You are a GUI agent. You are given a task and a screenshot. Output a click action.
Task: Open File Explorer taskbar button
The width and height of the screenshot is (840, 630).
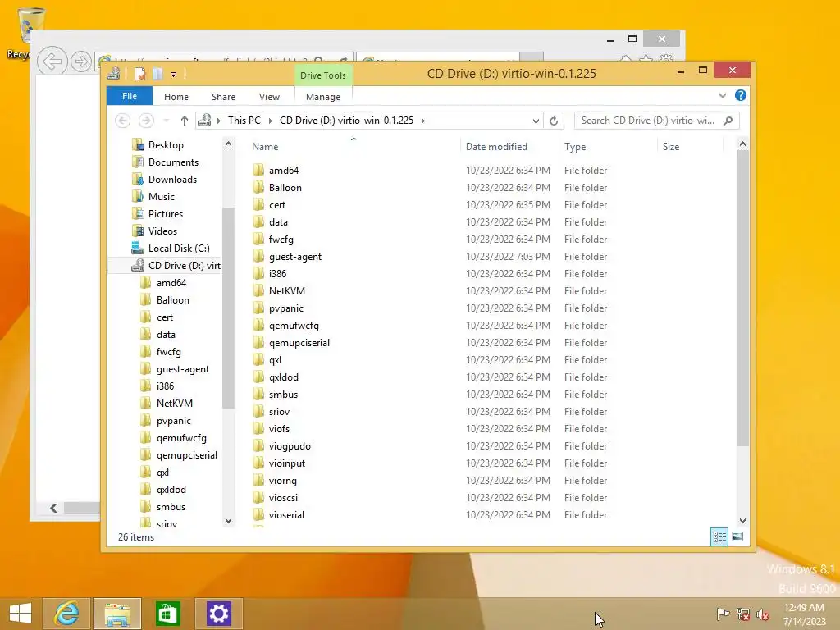(x=117, y=614)
